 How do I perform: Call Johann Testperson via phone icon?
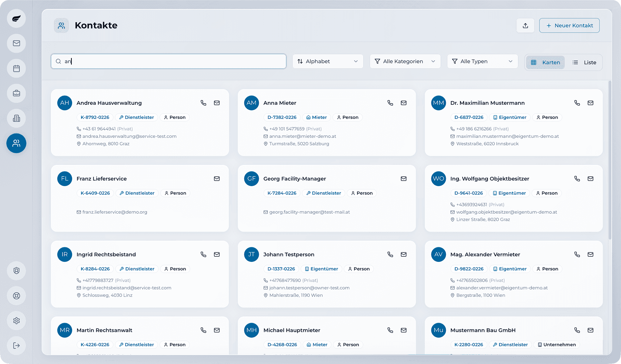pos(390,254)
